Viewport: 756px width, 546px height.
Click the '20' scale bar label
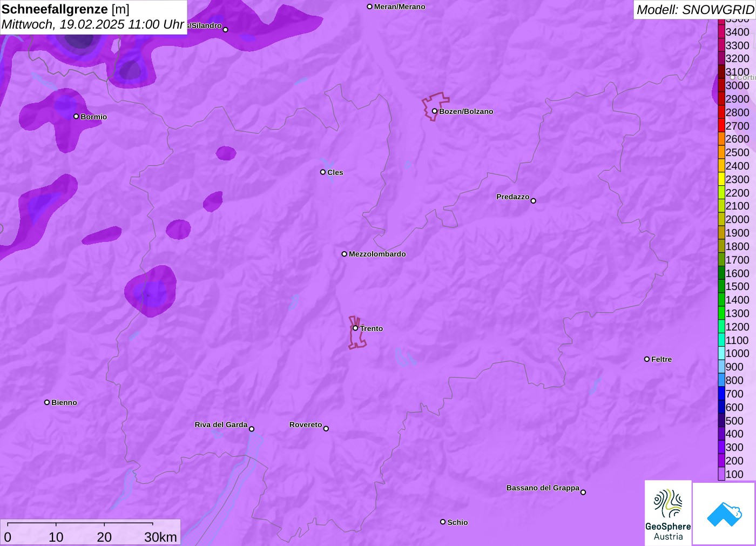point(104,537)
